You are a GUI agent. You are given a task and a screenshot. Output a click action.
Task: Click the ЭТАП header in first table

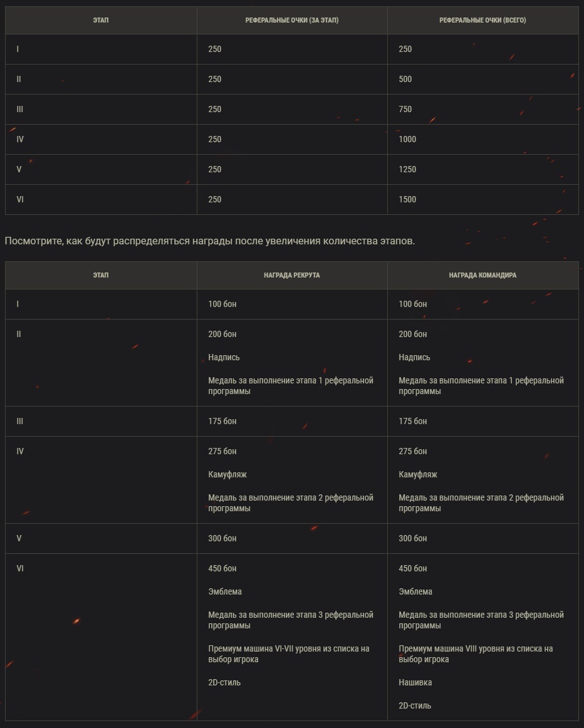101,21
